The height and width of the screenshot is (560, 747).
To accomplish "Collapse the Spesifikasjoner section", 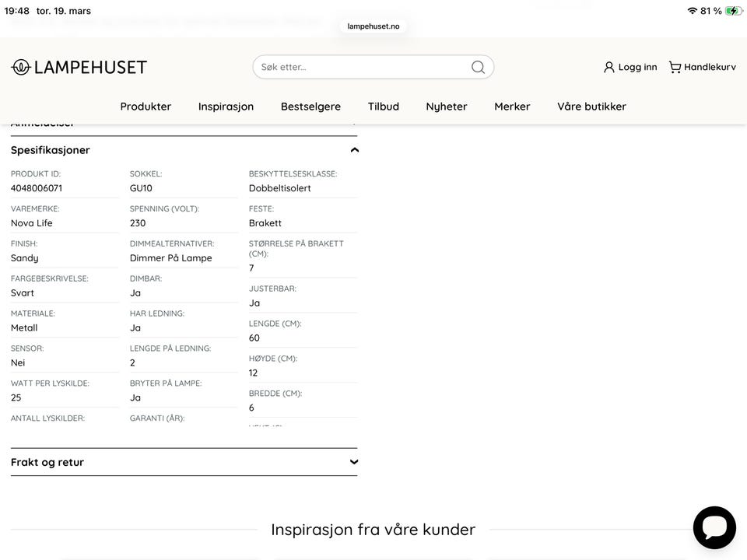I will [x=354, y=150].
